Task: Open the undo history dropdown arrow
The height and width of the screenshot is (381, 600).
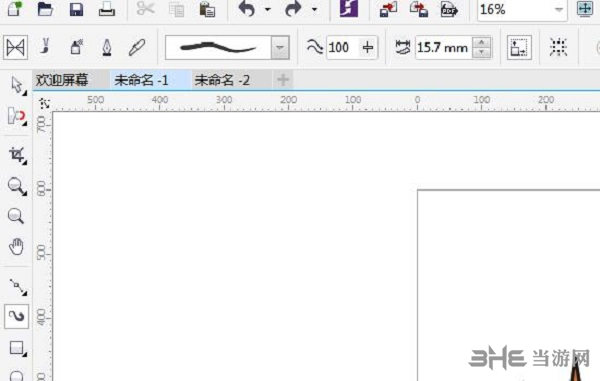Action: 267,9
